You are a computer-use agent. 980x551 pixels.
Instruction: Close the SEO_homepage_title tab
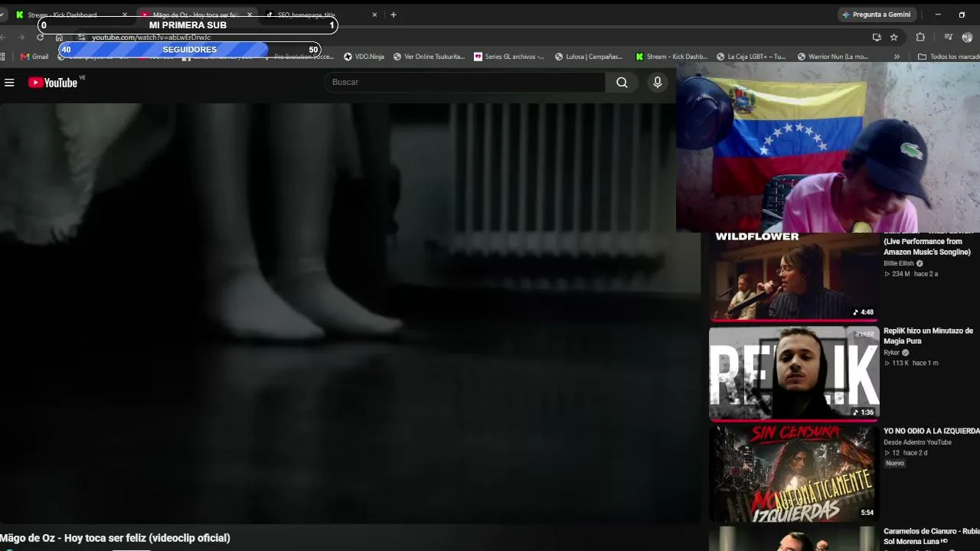pyautogui.click(x=374, y=15)
